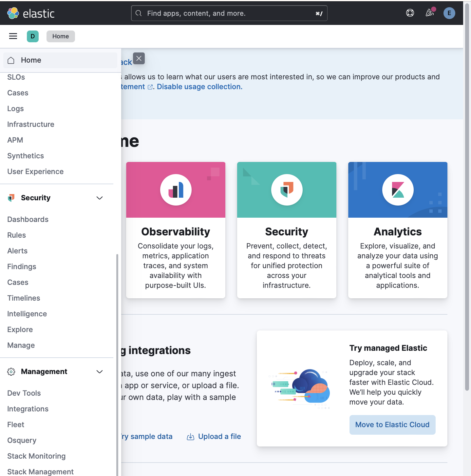Open the Default space D badge
The height and width of the screenshot is (476, 471).
(33, 36)
